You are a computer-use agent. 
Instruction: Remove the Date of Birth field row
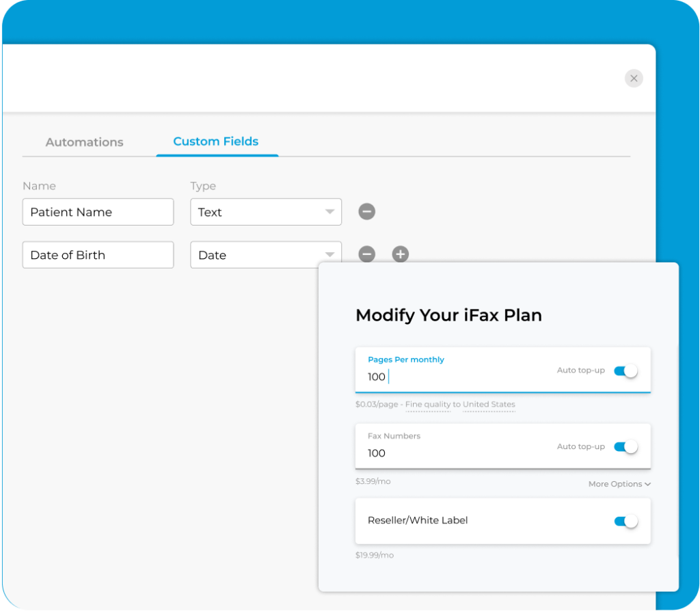[366, 254]
